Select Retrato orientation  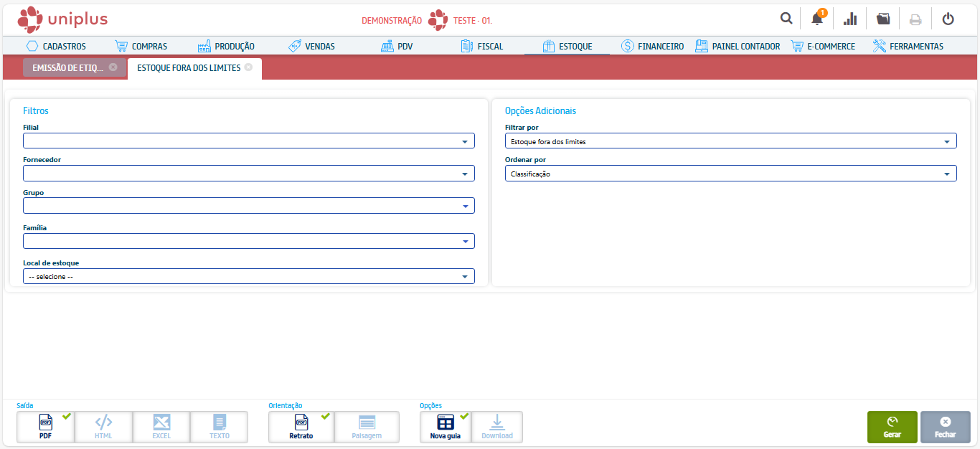(301, 427)
